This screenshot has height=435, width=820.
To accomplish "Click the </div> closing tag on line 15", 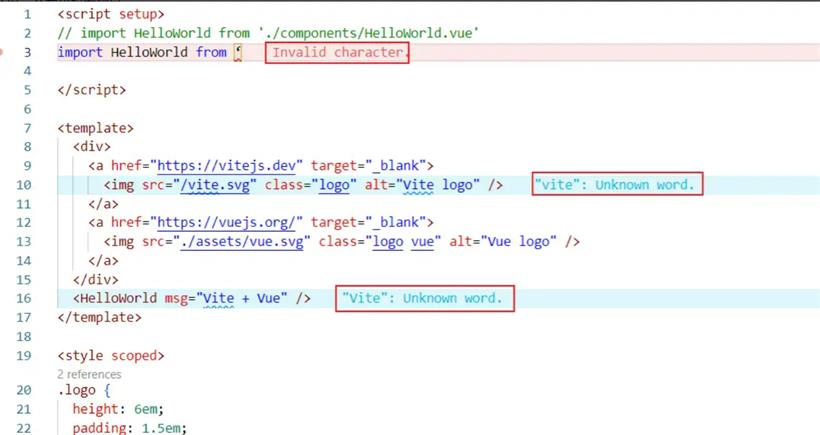I will 96,280.
